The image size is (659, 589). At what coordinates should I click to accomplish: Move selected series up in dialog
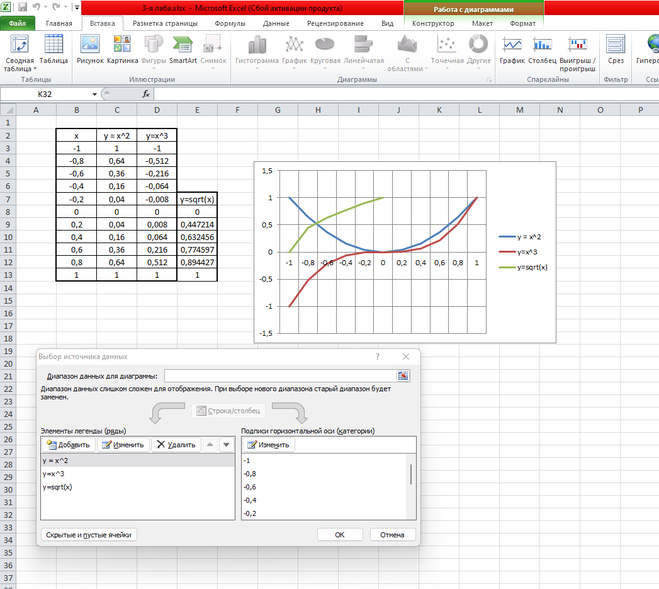210,445
